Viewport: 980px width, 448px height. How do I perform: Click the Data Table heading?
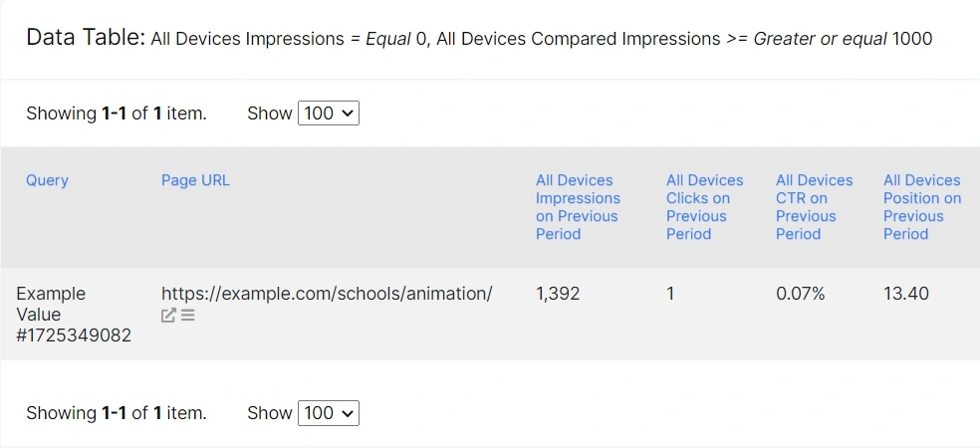(86, 39)
